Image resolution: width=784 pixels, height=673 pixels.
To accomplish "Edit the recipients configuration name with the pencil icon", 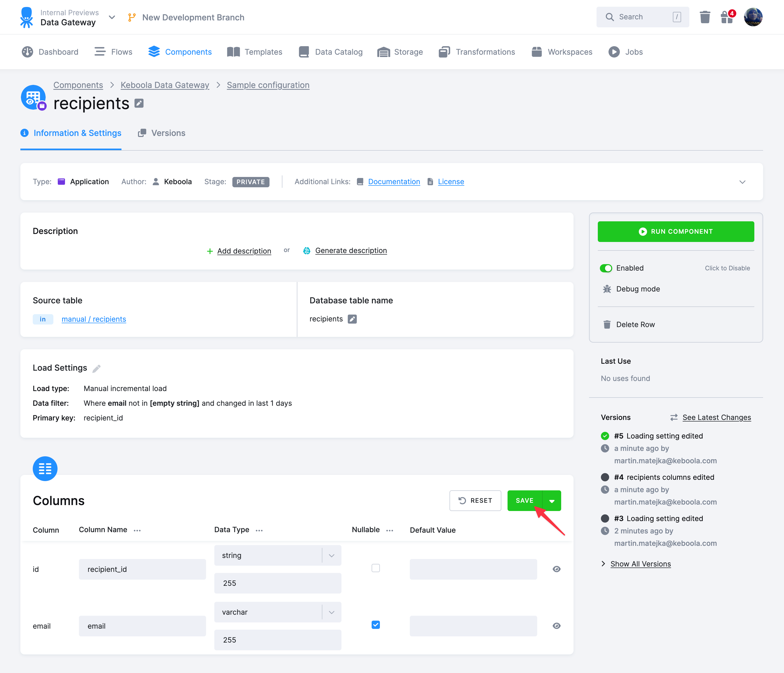I will (139, 103).
